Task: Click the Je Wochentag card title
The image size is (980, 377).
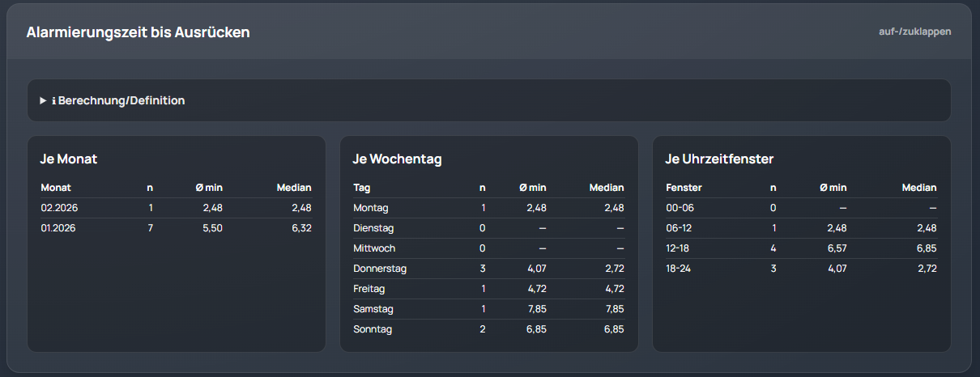Action: pyautogui.click(x=397, y=159)
